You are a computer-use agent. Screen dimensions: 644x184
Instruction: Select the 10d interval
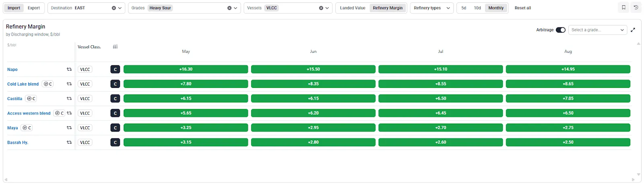click(x=477, y=8)
